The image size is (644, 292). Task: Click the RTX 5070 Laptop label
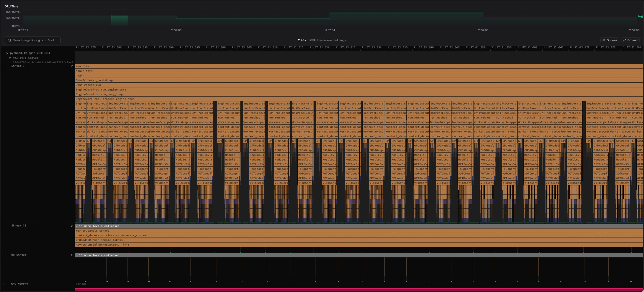(x=26, y=58)
